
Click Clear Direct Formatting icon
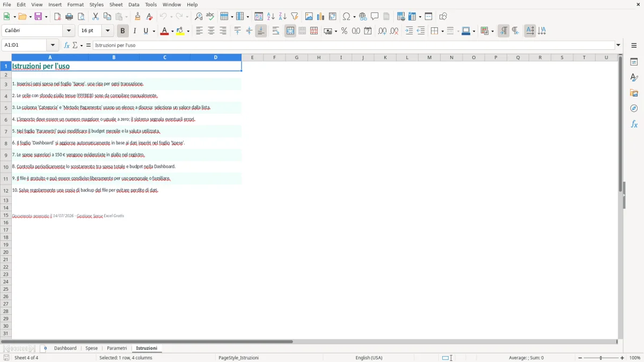coord(149,17)
